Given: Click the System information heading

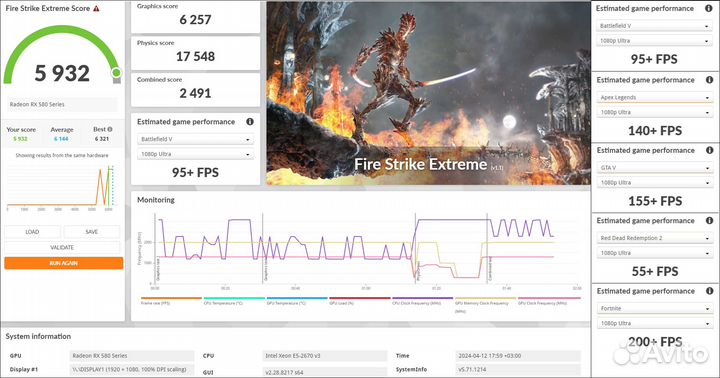Looking at the screenshot, I should coord(38,336).
